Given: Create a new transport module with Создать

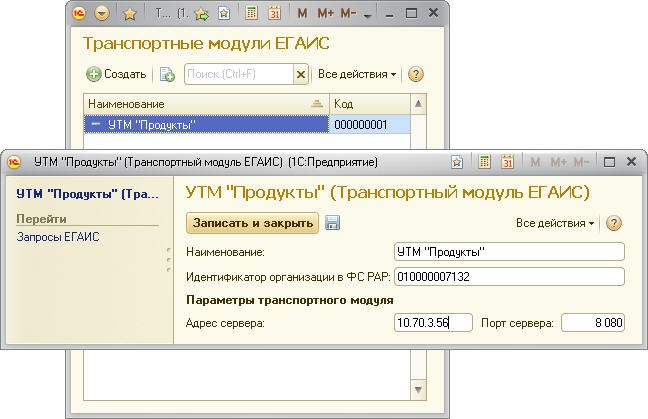Looking at the screenshot, I should (x=116, y=74).
